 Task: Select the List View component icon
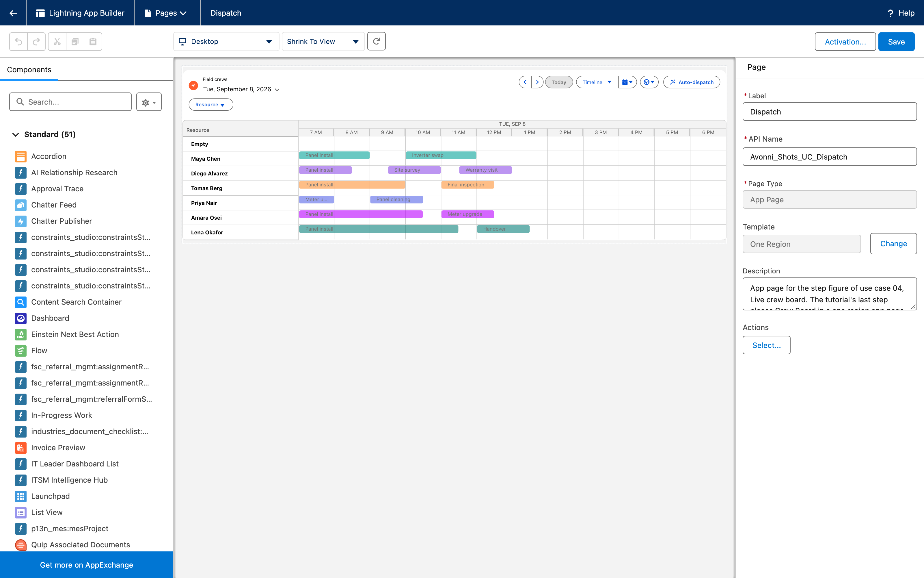21,512
